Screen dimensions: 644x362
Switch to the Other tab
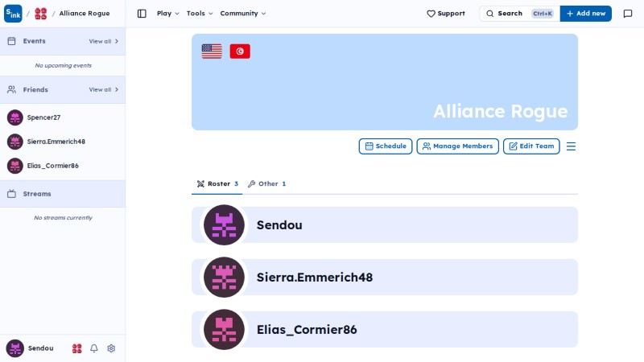point(266,184)
